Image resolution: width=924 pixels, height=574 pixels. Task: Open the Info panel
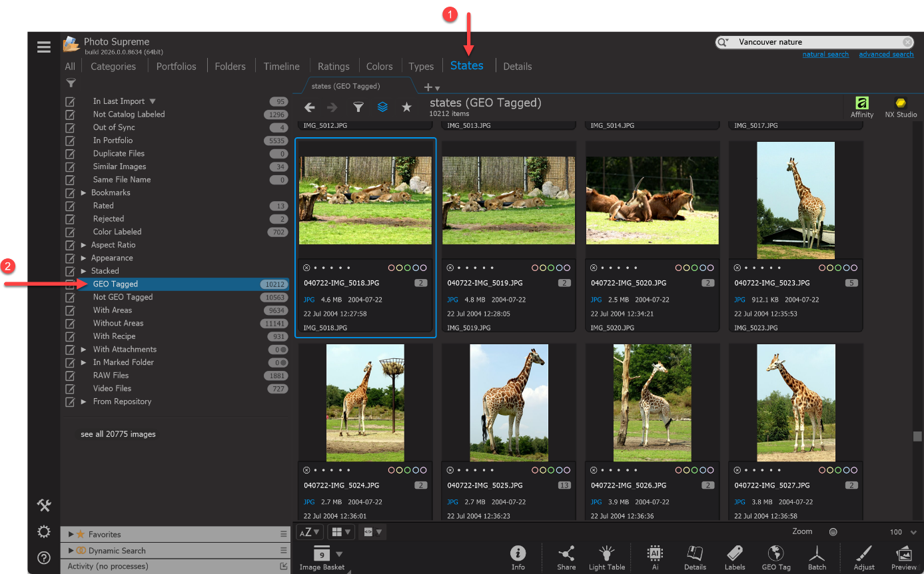coord(518,557)
